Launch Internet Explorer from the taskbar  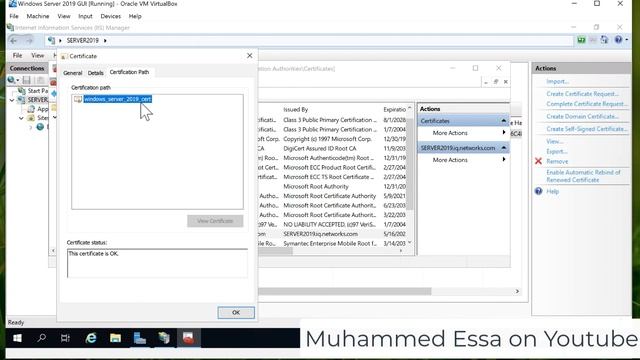tap(91, 338)
